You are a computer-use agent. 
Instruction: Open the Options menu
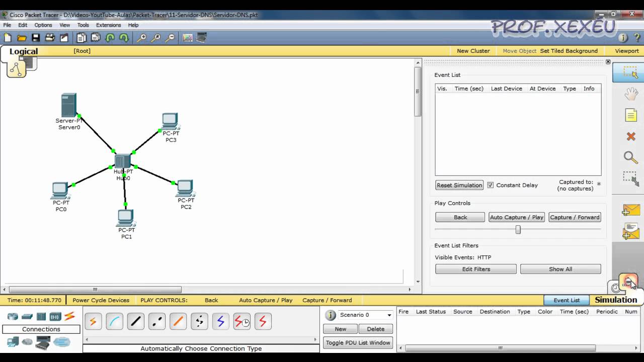[43, 25]
